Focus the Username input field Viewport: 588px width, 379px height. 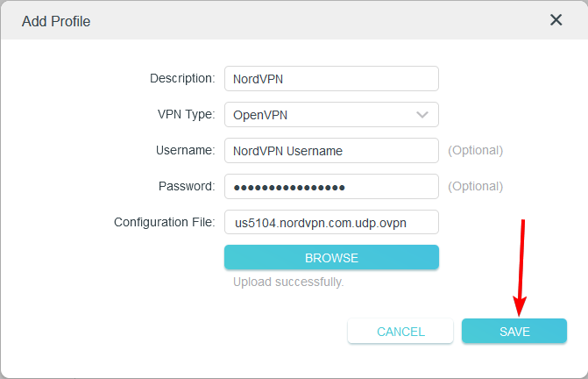(330, 151)
